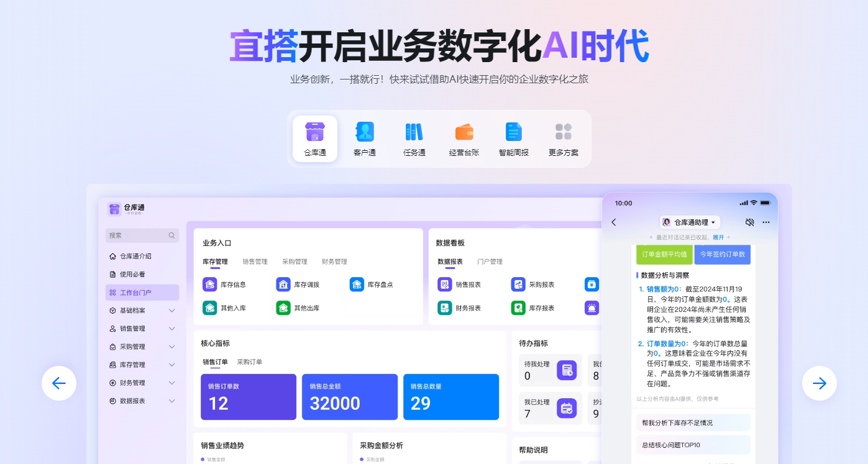868x464 pixels.
Task: Click the 采购金额分析 heading
Action: click(x=381, y=445)
